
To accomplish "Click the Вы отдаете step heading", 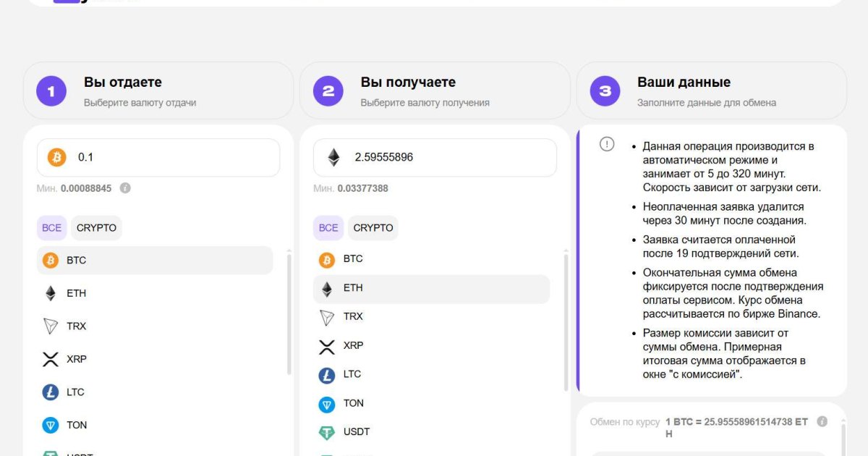I will point(123,83).
